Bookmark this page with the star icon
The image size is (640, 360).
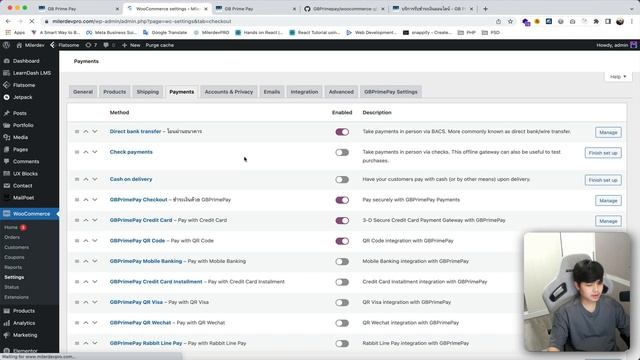click(x=510, y=21)
